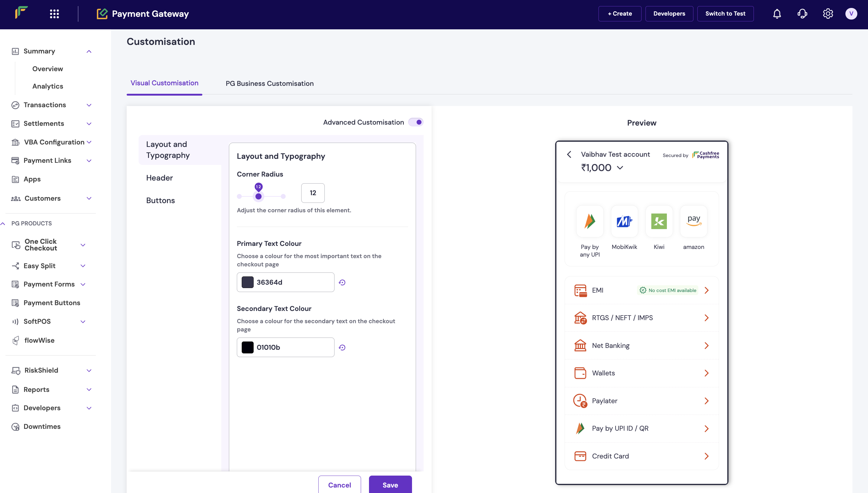Click back arrow in checkout preview
The width and height of the screenshot is (868, 493).
pyautogui.click(x=569, y=154)
